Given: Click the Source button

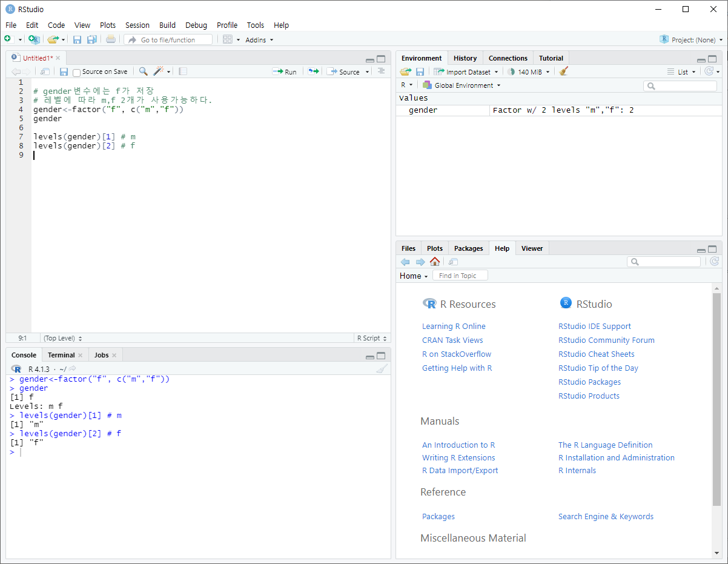Looking at the screenshot, I should point(344,71).
